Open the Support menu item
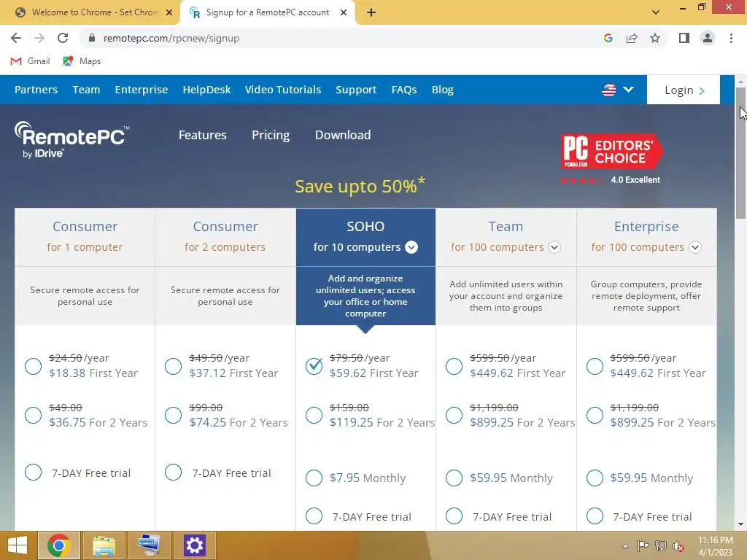The width and height of the screenshot is (747, 560). tap(356, 90)
